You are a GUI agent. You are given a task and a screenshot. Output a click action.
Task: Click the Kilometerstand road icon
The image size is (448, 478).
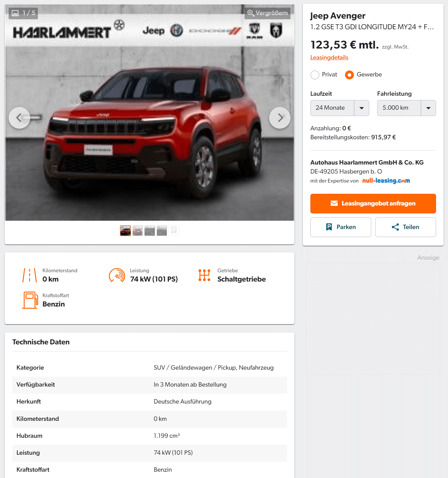30,275
